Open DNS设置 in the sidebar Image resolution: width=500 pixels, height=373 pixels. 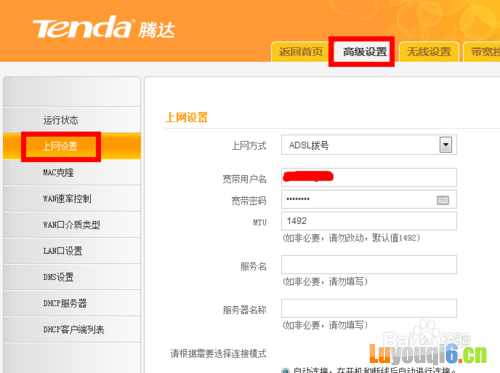72,277
